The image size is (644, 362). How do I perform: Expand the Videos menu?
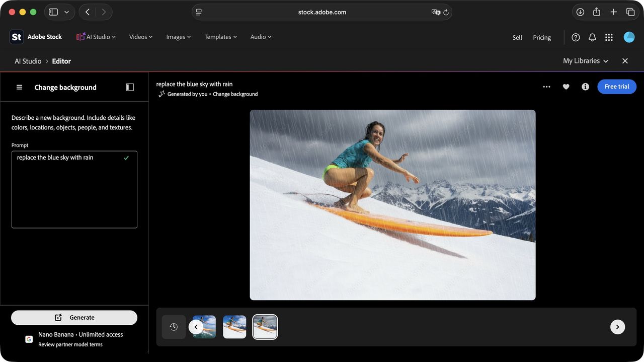click(x=141, y=37)
